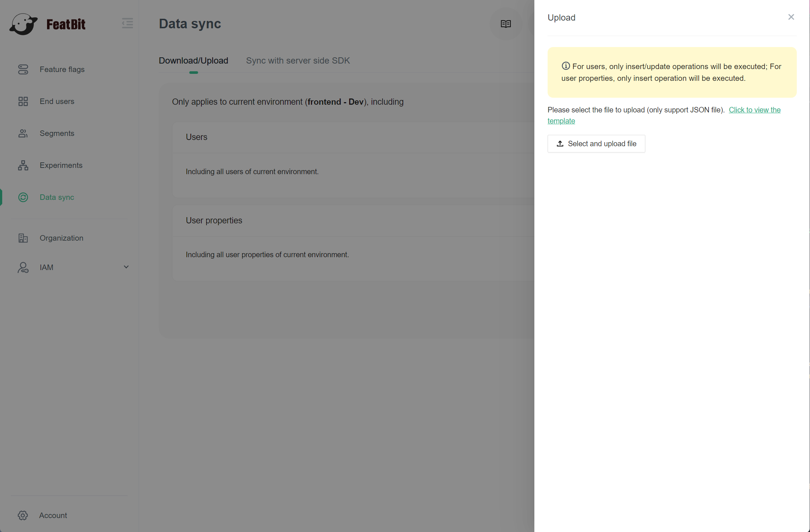Image resolution: width=810 pixels, height=532 pixels.
Task: Click the End users grid icon
Action: click(23, 101)
